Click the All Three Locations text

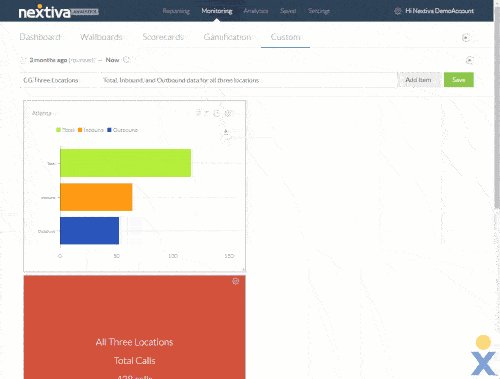click(134, 342)
